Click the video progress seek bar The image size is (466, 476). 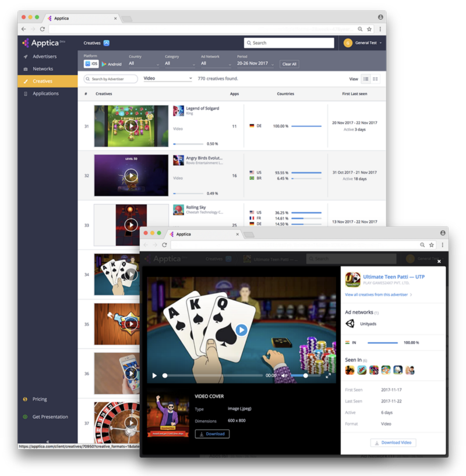pos(213,375)
